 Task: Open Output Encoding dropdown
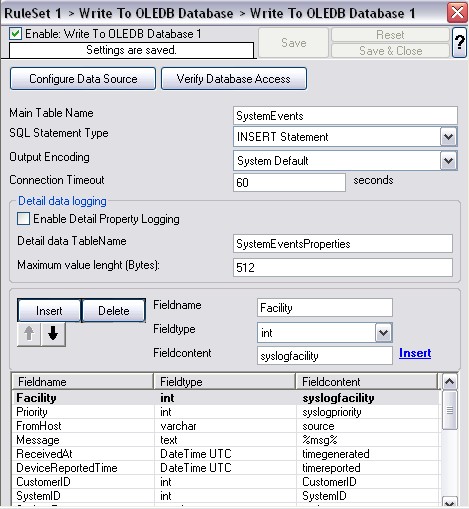coord(448,161)
